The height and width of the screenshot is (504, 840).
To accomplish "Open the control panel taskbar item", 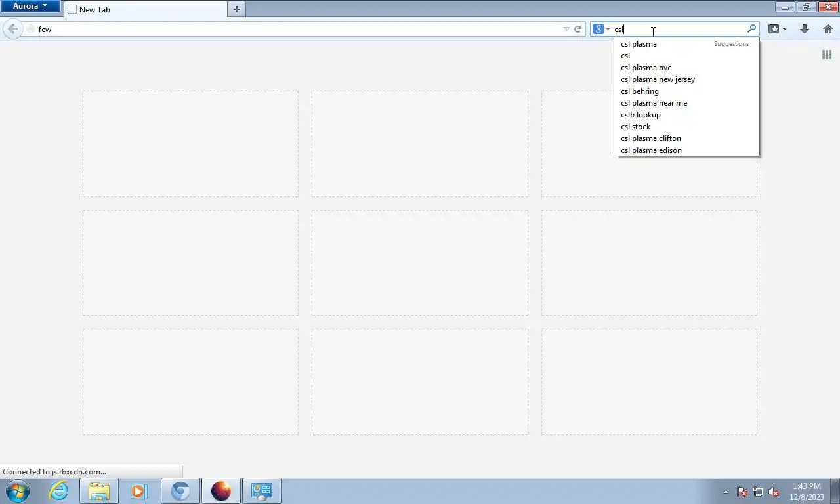I will click(262, 491).
